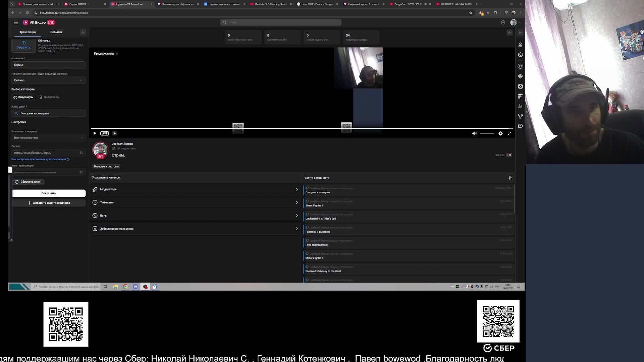Copy the stream key with copy icon
Image resolution: width=644 pixels, height=362 pixels.
[81, 172]
